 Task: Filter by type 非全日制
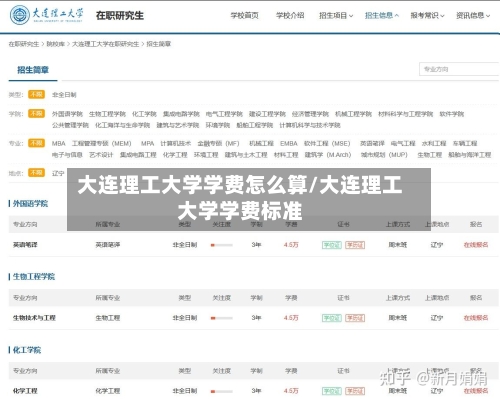[64, 95]
